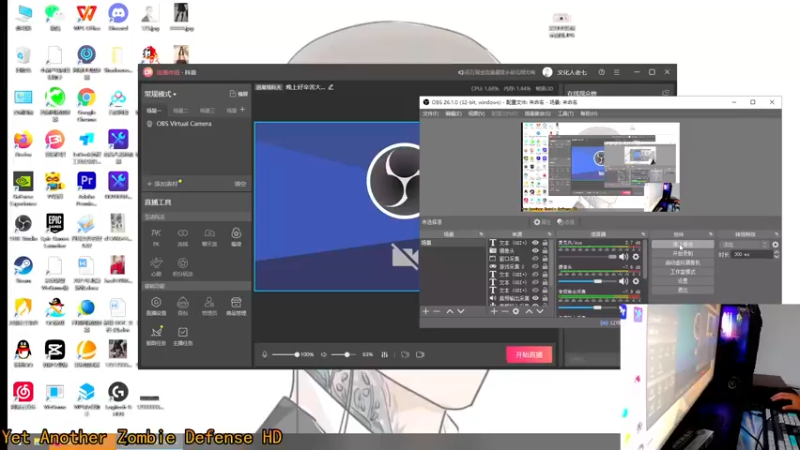Image resolution: width=800 pixels, height=450 pixels.
Task: Open OBS 工具(T) menu
Action: click(x=565, y=114)
